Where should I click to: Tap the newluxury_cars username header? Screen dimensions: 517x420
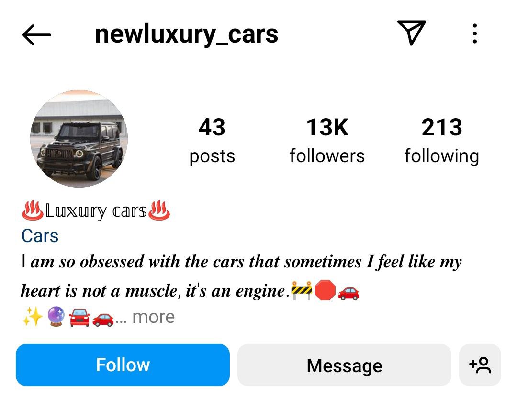[x=187, y=34]
